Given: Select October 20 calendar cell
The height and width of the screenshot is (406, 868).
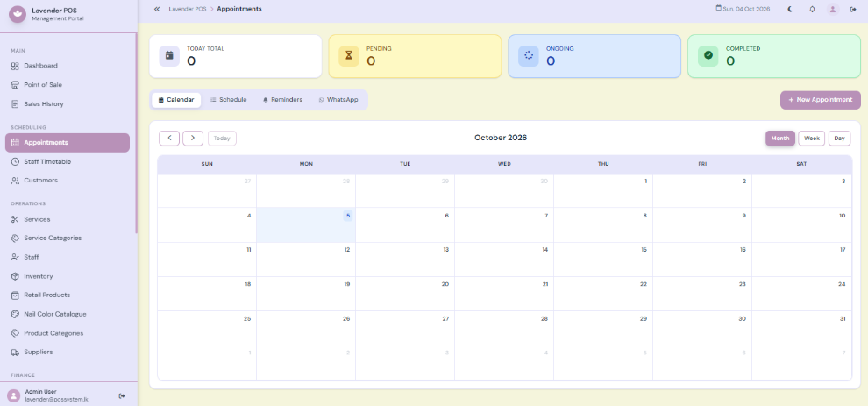Looking at the screenshot, I should click(x=405, y=294).
